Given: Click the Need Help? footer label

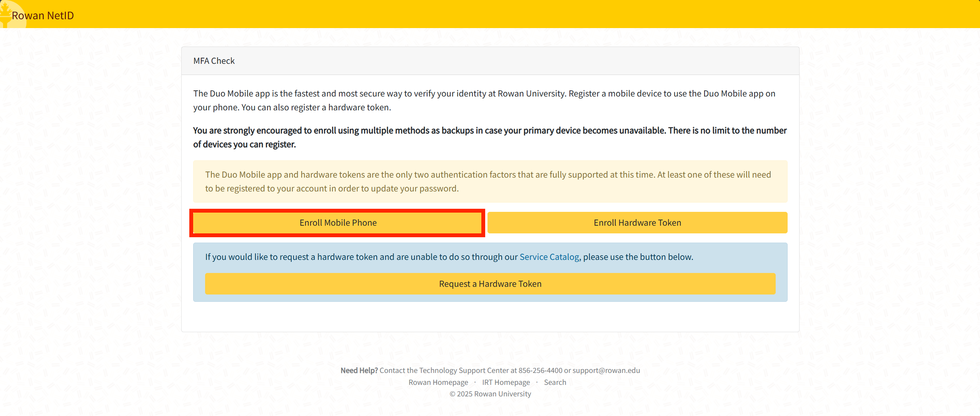Looking at the screenshot, I should click(x=359, y=370).
